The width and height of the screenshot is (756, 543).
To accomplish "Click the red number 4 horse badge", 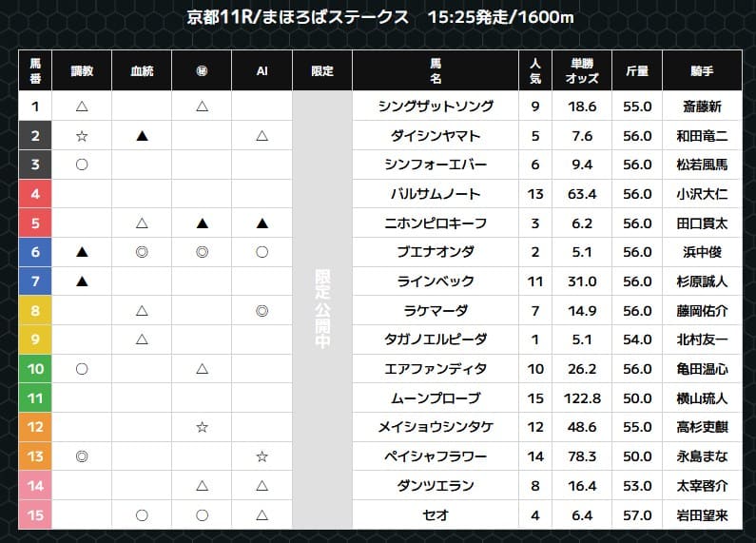I will pos(35,194).
